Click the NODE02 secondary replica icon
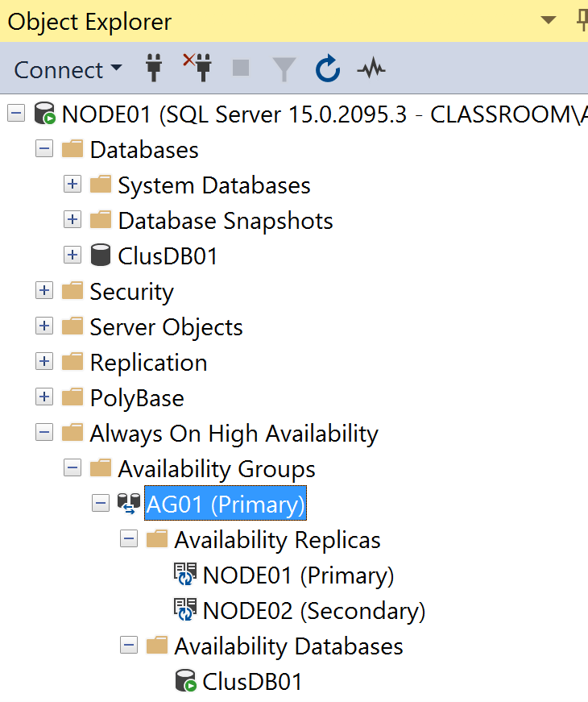Viewport: 588px width, 702px height. coord(185,611)
